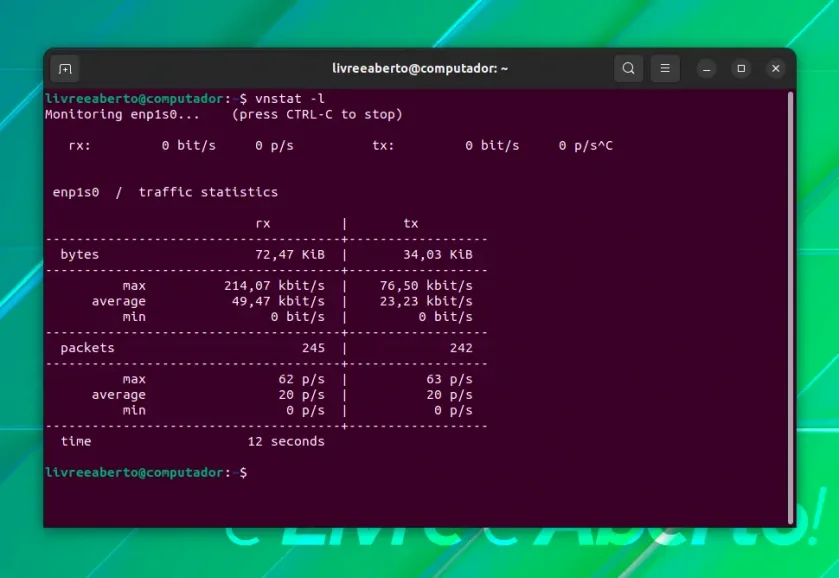Click the terminal vertical scrollbar
This screenshot has width=840, height=578.
(790, 308)
